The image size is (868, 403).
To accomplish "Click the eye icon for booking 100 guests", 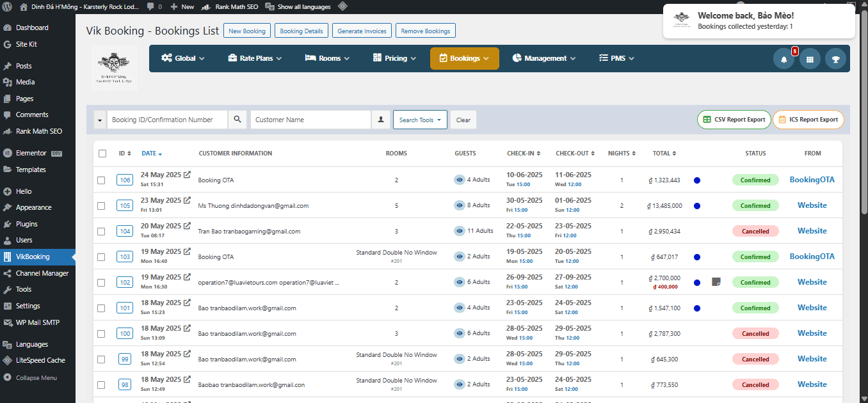I will point(459,333).
